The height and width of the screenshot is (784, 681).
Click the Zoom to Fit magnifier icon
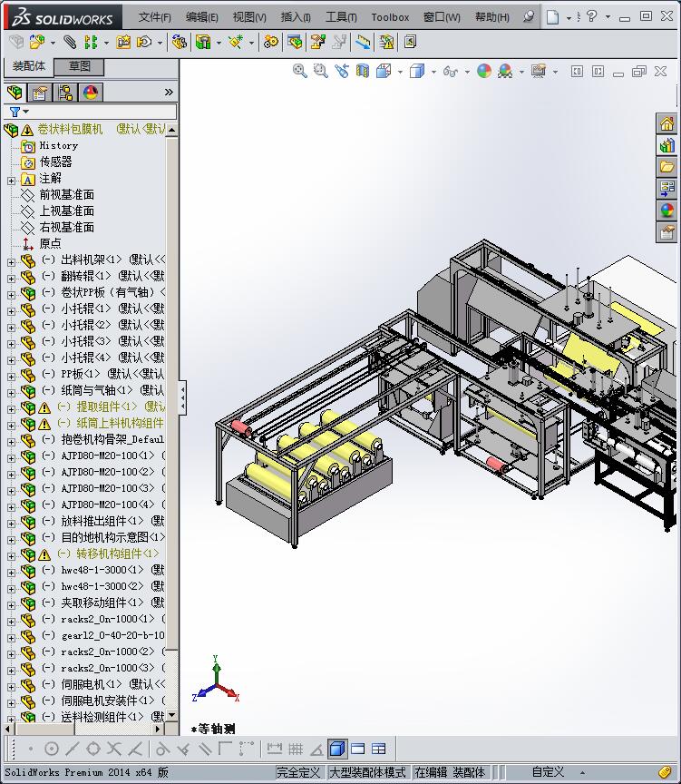pos(300,71)
